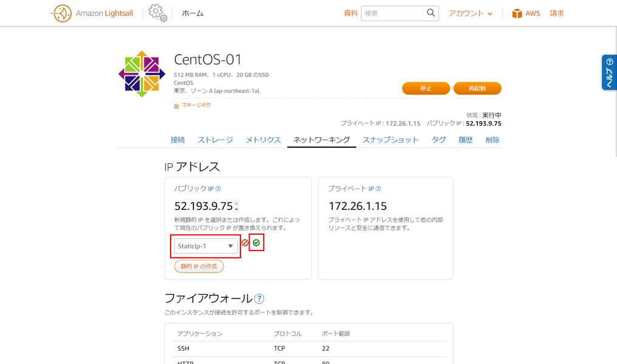Open the 資料 link
This screenshot has width=617, height=364.
click(x=350, y=13)
